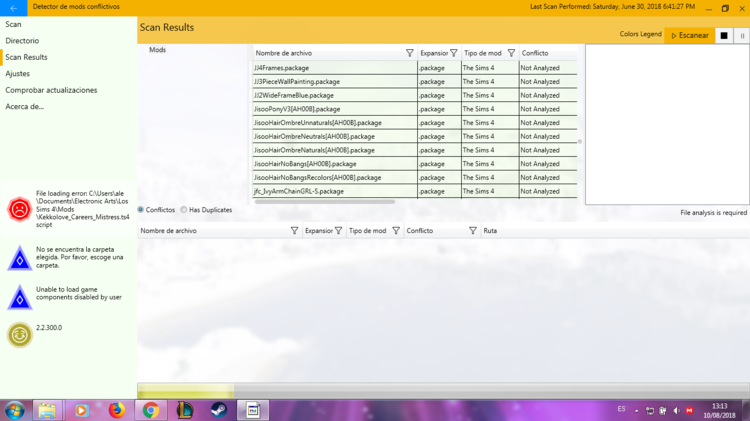The height and width of the screenshot is (421, 750).
Task: Click blue triangle icon for missing folder
Action: tap(20, 259)
